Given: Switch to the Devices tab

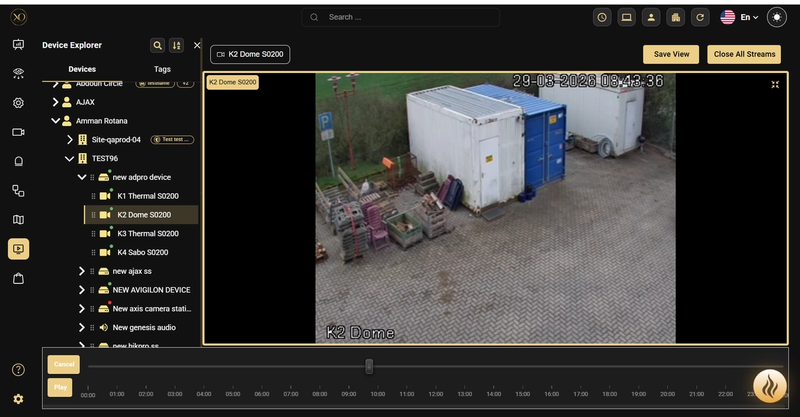Looking at the screenshot, I should (82, 69).
